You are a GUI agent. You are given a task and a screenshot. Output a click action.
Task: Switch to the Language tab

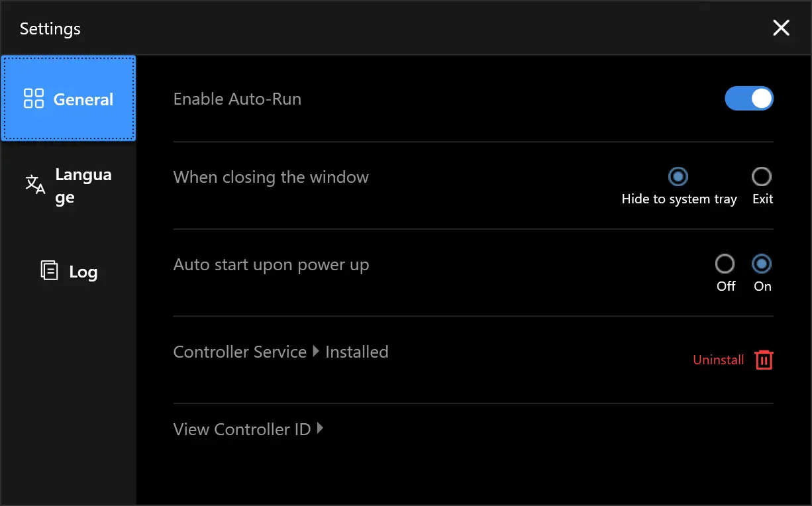(x=68, y=185)
